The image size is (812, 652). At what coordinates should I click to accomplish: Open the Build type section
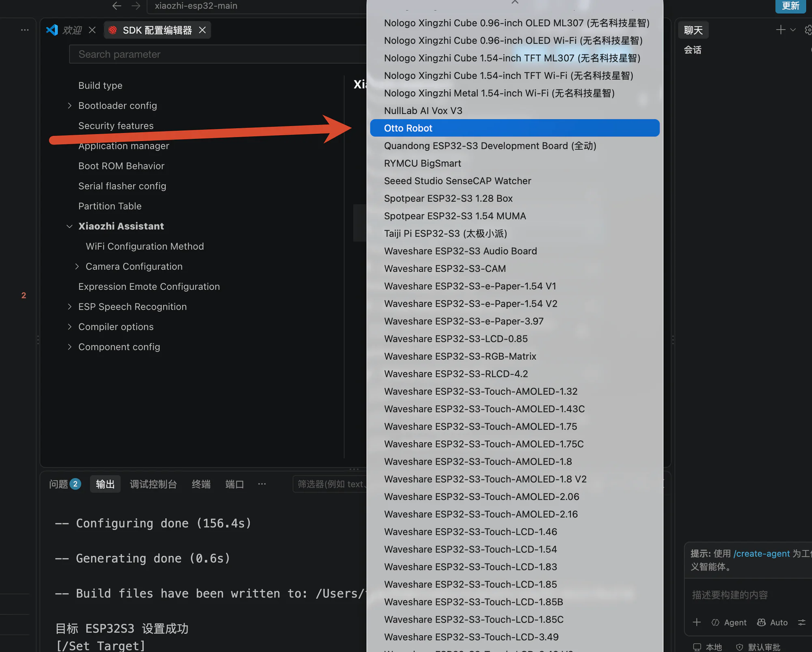pos(100,85)
